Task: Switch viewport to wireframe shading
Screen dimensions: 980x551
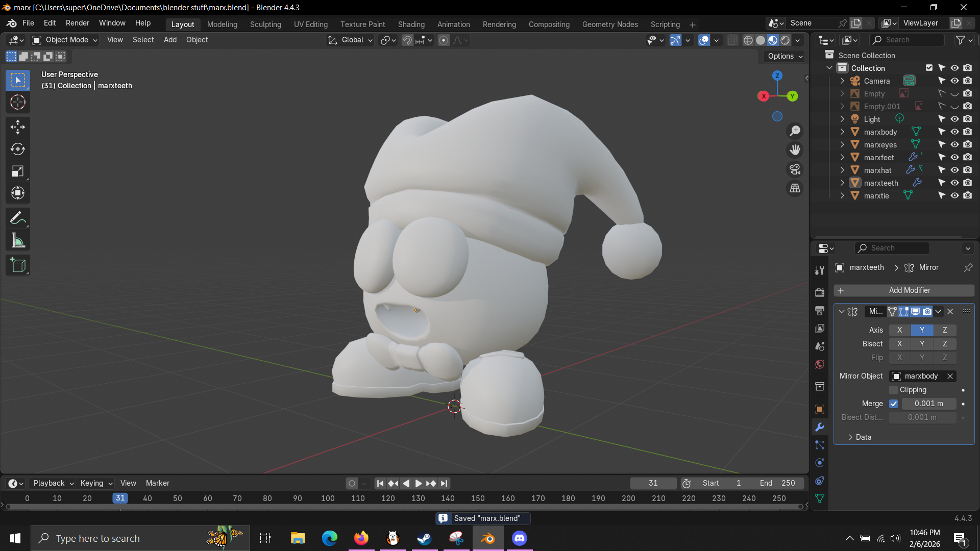Action: coord(748,40)
